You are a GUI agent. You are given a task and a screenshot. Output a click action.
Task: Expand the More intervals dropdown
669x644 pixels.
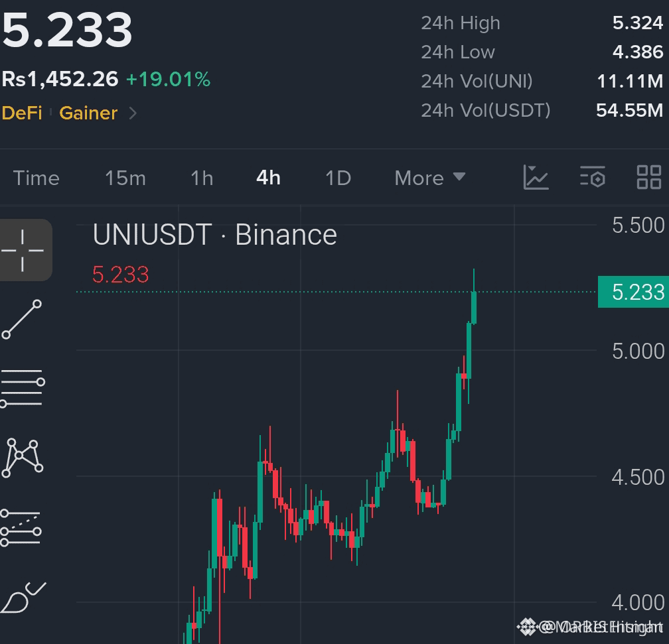click(429, 178)
